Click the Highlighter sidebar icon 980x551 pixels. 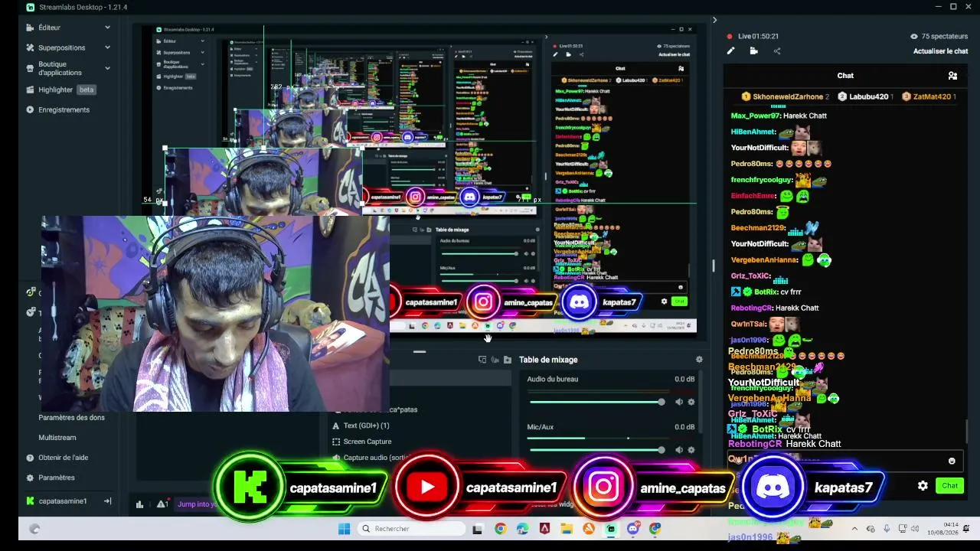30,90
